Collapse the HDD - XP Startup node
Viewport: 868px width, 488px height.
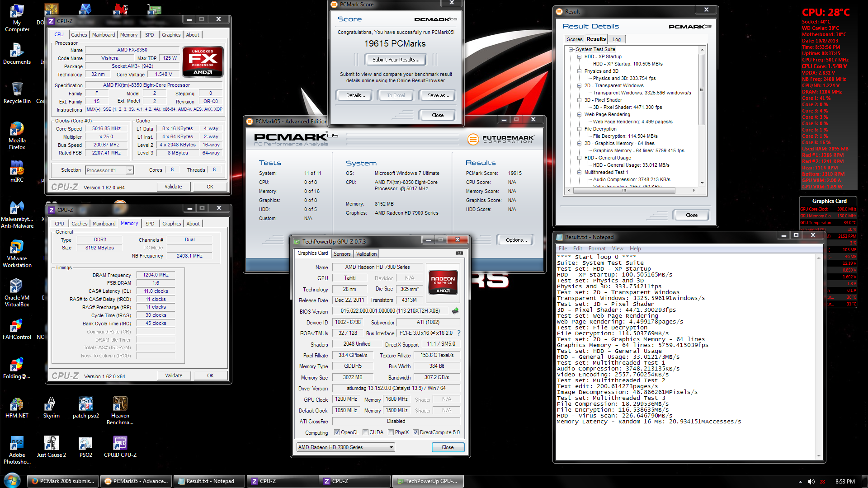point(580,56)
